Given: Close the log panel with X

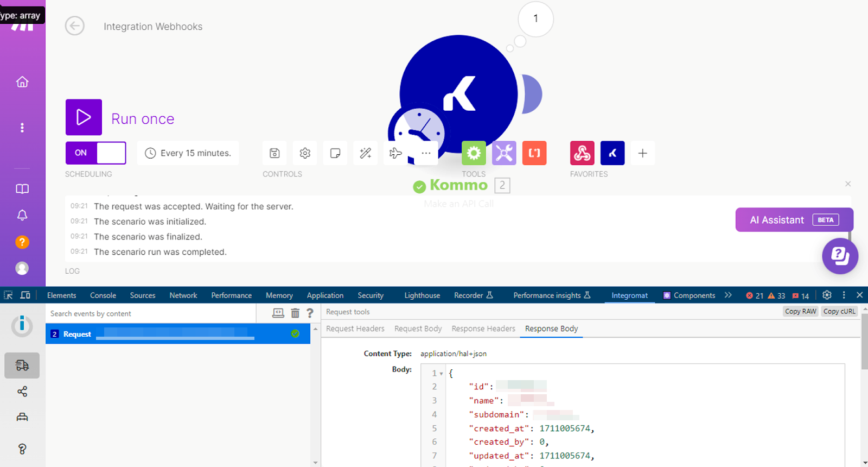Looking at the screenshot, I should point(848,184).
